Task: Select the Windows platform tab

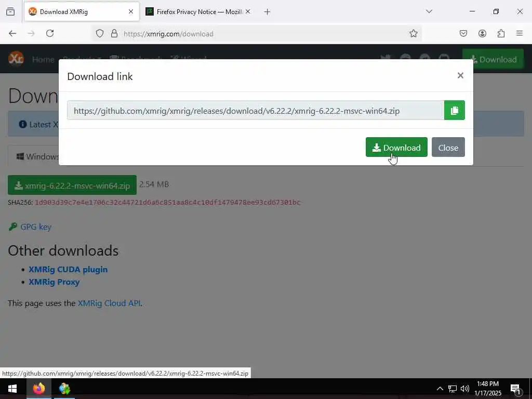Action: (34, 156)
